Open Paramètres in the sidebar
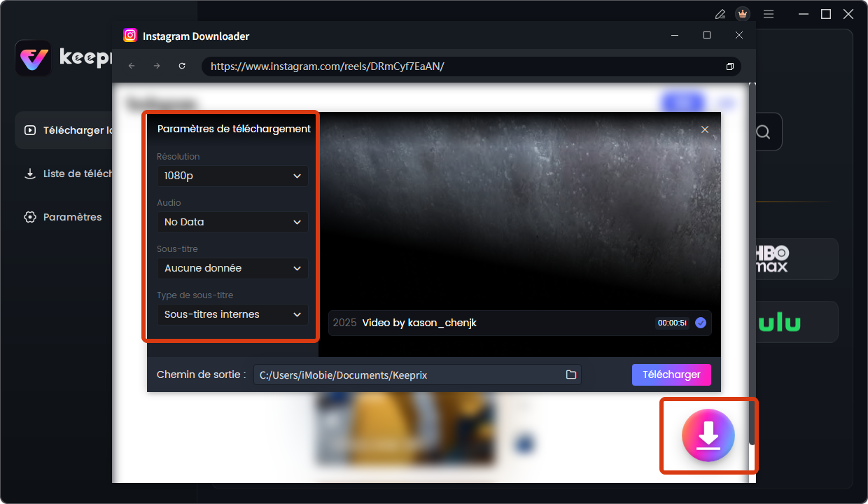 tap(72, 217)
